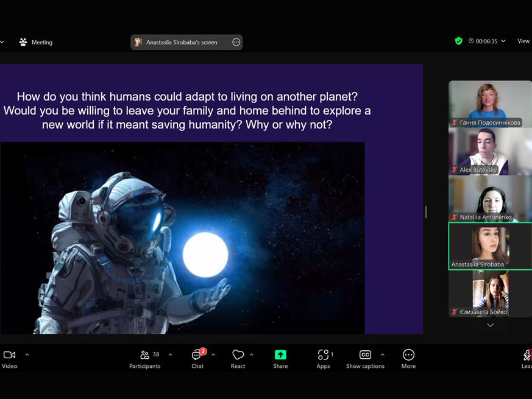
Task: Open the Meeting info menu
Action: (x=36, y=43)
